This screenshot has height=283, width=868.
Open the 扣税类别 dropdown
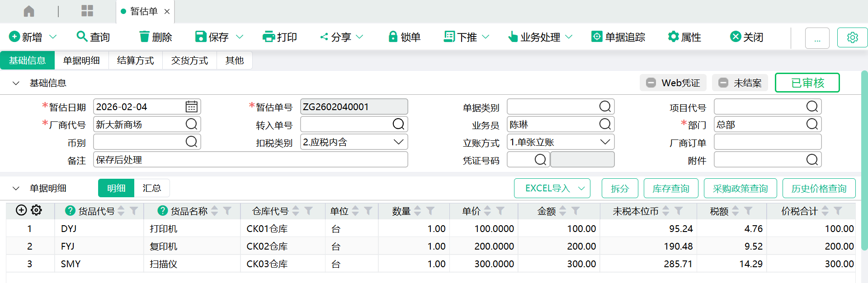tap(398, 142)
